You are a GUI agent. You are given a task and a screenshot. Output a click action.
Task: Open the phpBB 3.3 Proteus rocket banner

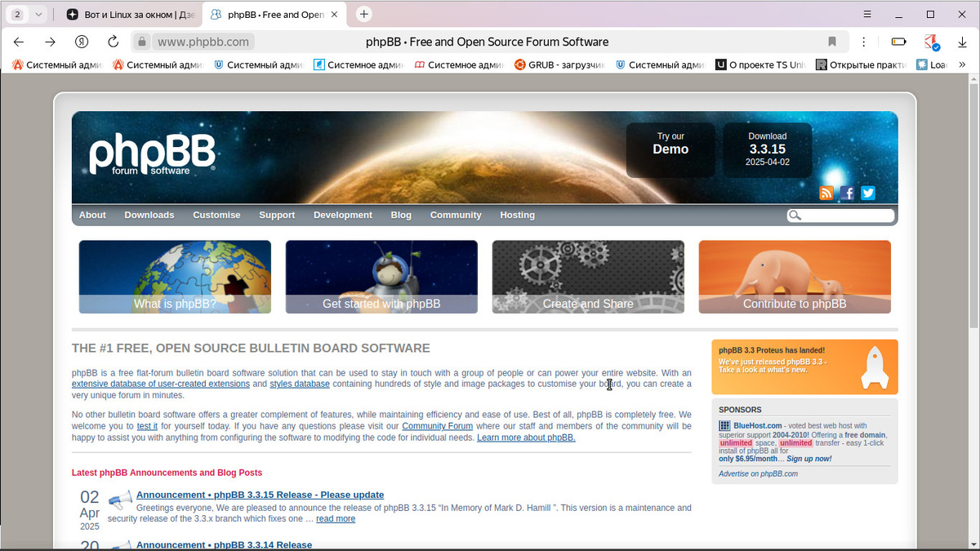(x=804, y=367)
